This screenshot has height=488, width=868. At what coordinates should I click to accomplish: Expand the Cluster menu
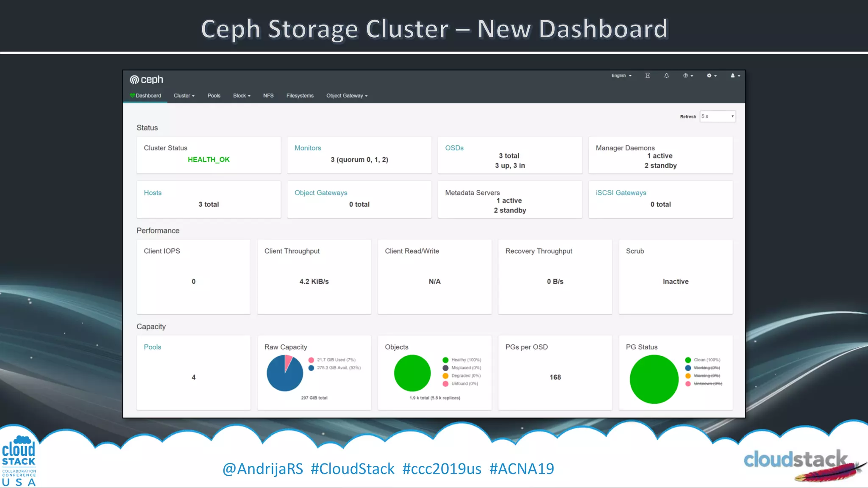tap(184, 96)
